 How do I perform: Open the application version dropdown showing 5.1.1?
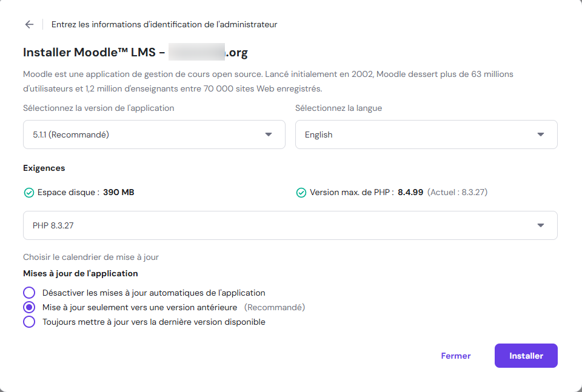click(x=154, y=135)
